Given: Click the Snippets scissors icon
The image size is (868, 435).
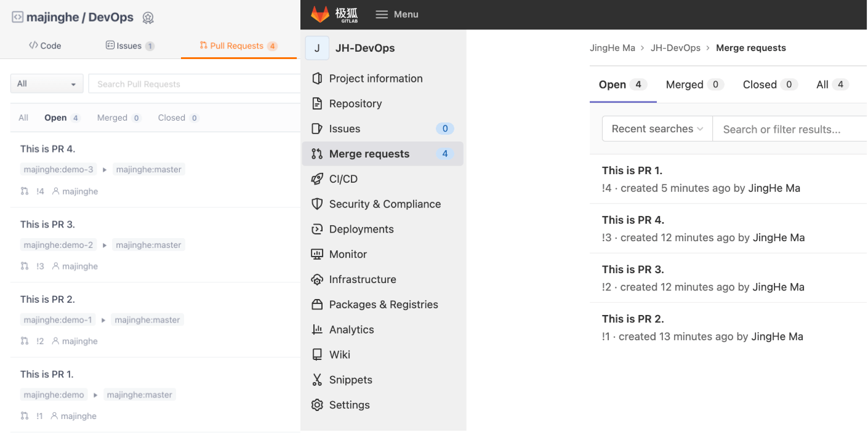Looking at the screenshot, I should 317,380.
